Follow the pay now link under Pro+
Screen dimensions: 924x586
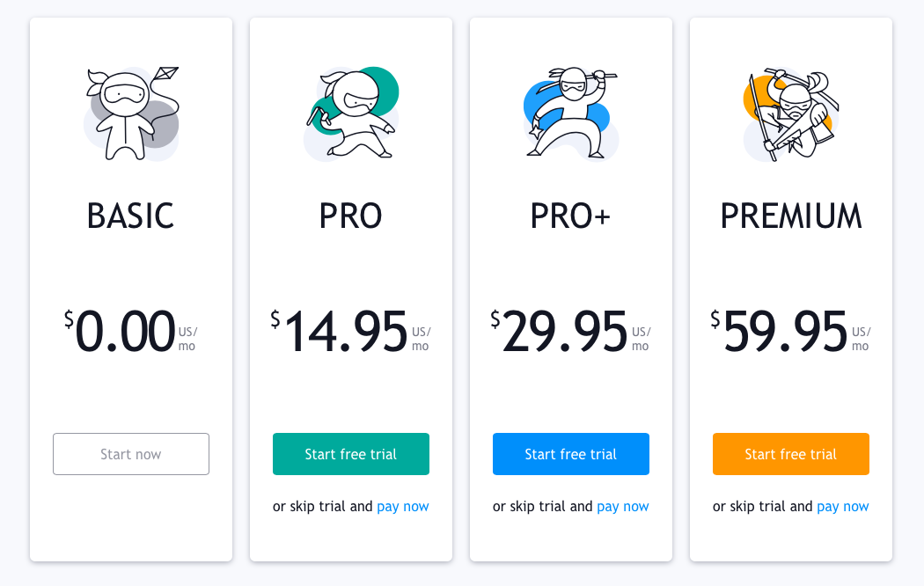[623, 507]
